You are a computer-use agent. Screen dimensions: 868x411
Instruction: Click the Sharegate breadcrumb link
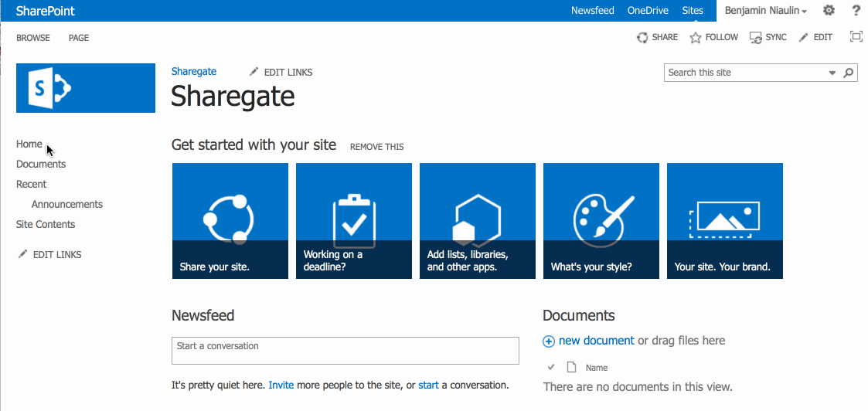[x=194, y=71]
